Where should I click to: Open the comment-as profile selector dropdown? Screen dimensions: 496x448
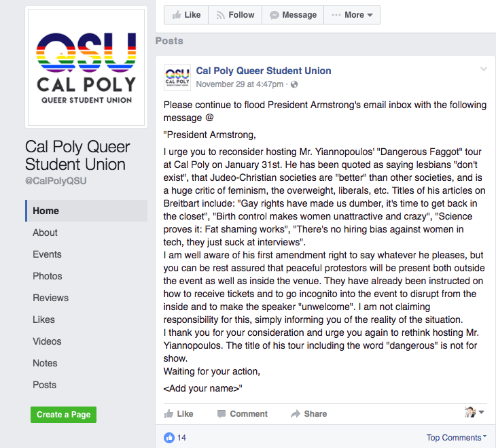(x=474, y=412)
